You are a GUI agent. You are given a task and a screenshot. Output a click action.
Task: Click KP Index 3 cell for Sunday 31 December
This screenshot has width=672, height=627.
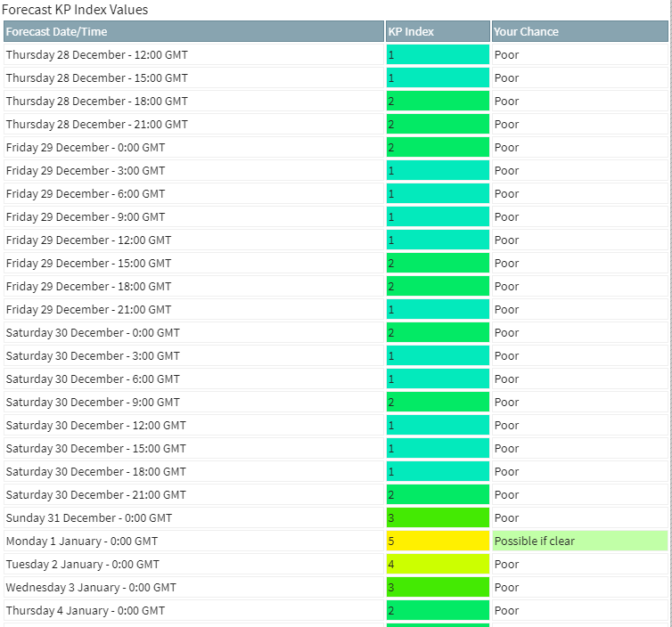click(438, 517)
